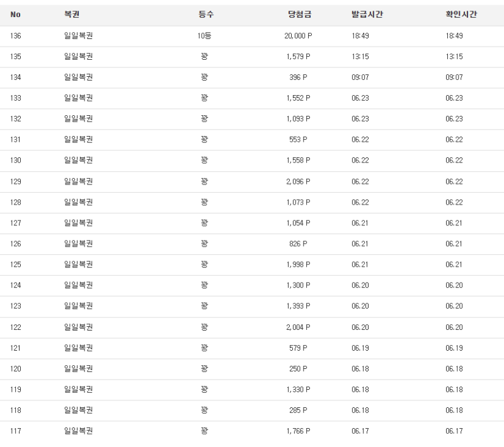Screen dimensions: 504x447
Task: Click the 복권 column header
Action: pos(72,14)
